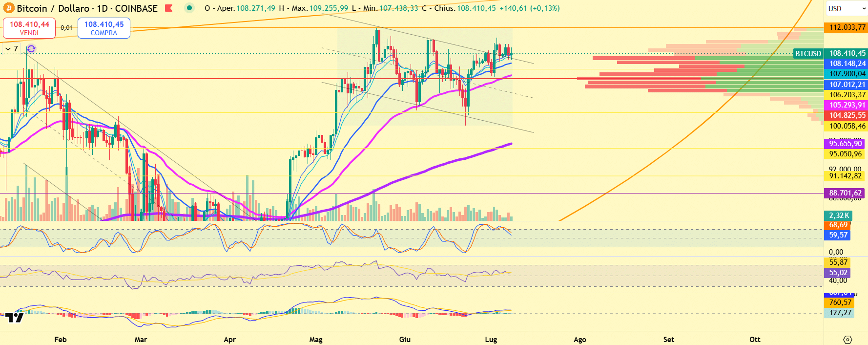Select the green 108.410,45 current price label
The image size is (868, 345).
tap(846, 53)
